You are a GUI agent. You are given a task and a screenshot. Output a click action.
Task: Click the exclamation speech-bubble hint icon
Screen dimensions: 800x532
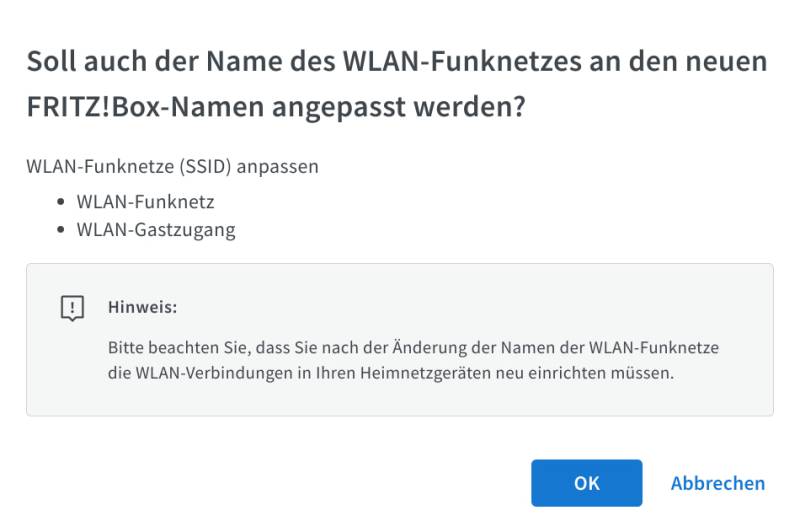(x=72, y=308)
